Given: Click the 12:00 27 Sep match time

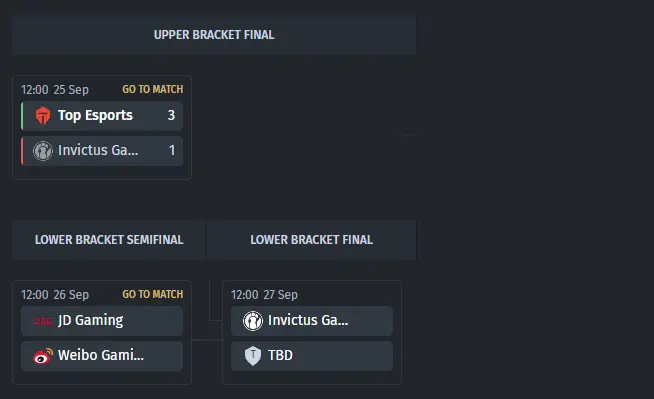Looking at the screenshot, I should (264, 295).
